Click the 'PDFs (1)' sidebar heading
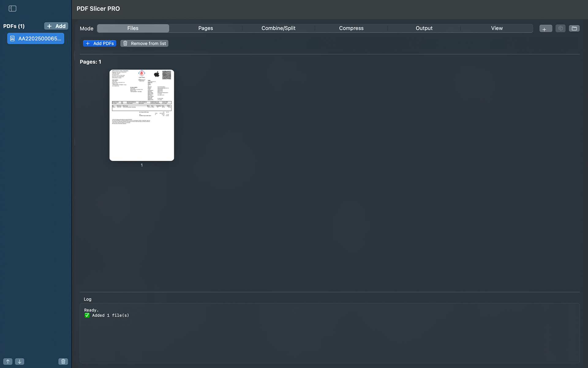Screen dimensions: 588x368 (14, 26)
